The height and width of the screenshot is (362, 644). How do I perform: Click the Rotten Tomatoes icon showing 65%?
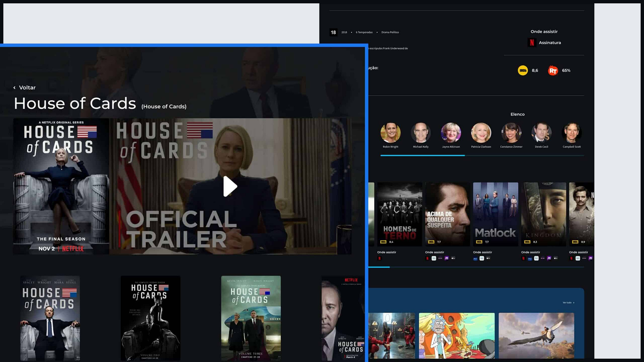click(553, 70)
